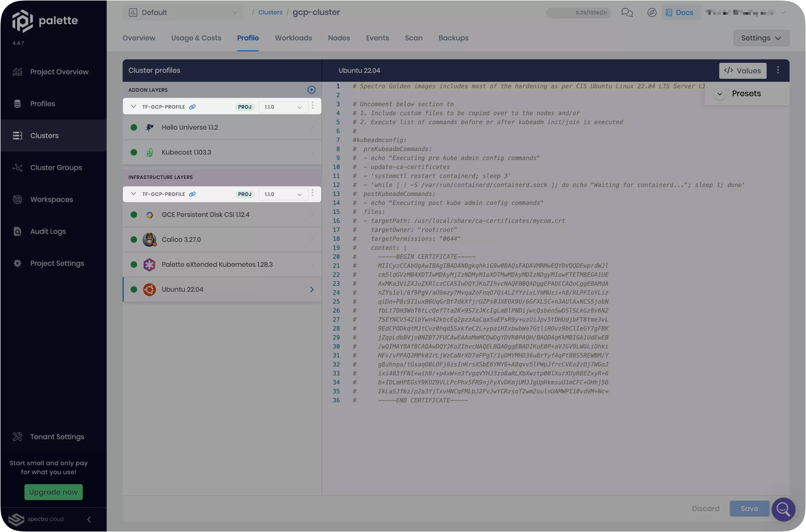Click Discard changes
The image size is (806, 532).
[x=705, y=508]
